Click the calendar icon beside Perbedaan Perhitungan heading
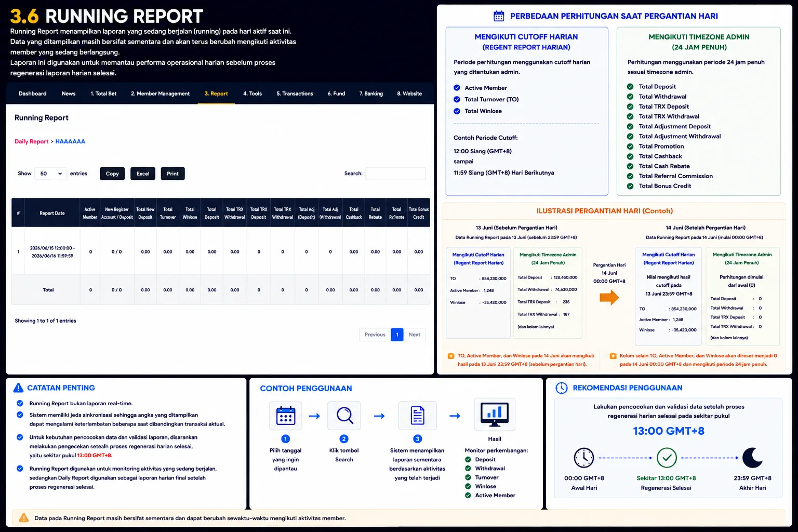Screen dimensions: 798x532 point(499,16)
